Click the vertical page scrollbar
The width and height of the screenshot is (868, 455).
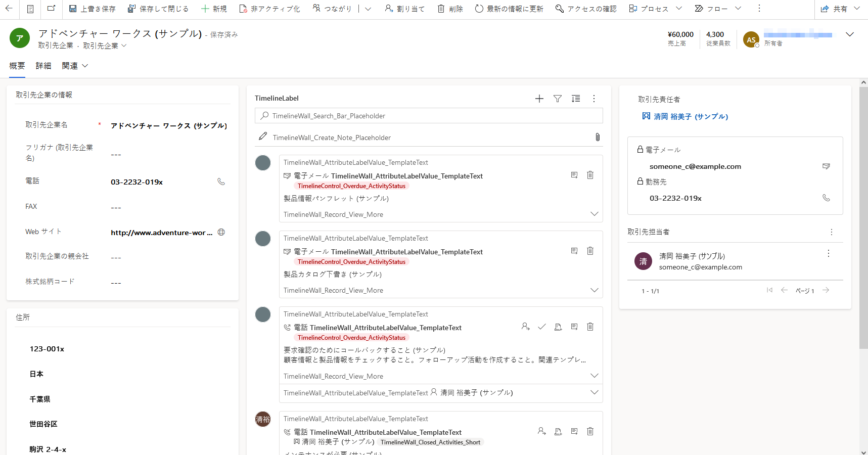863,217
